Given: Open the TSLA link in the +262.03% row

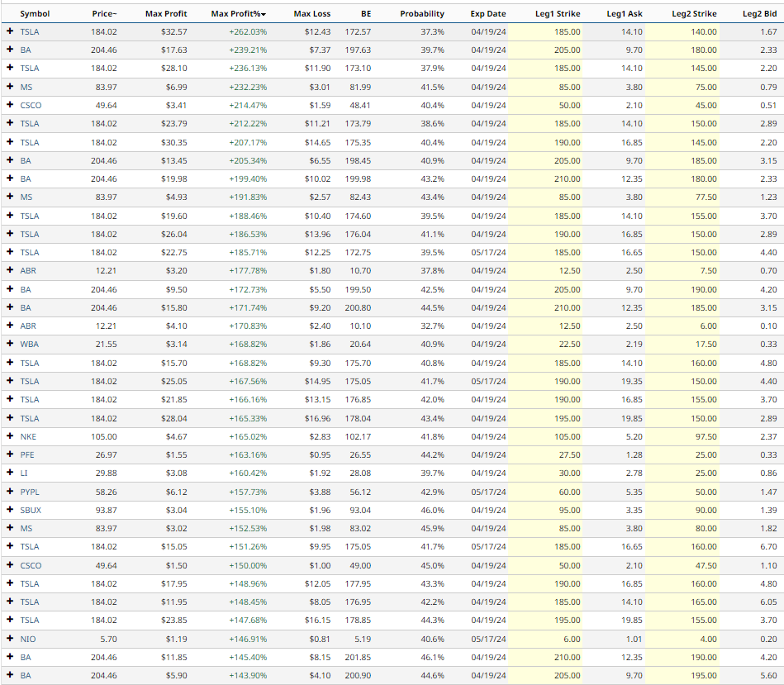Looking at the screenshot, I should pyautogui.click(x=30, y=31).
